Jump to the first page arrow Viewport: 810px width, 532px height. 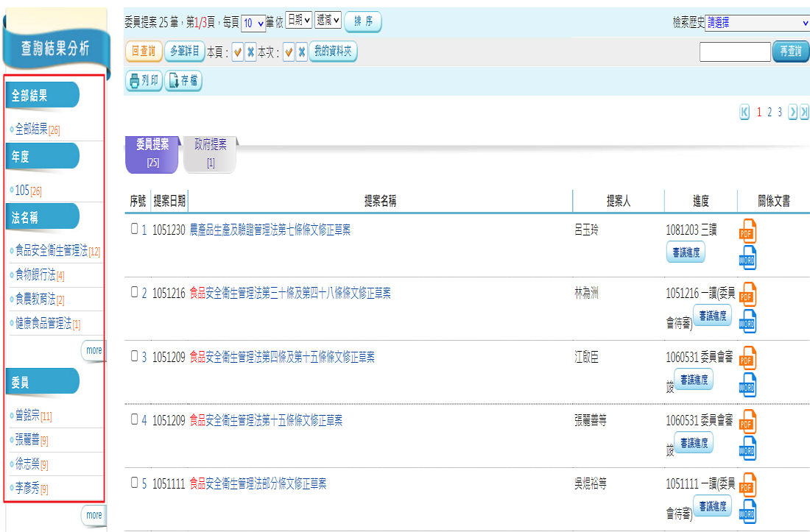744,112
